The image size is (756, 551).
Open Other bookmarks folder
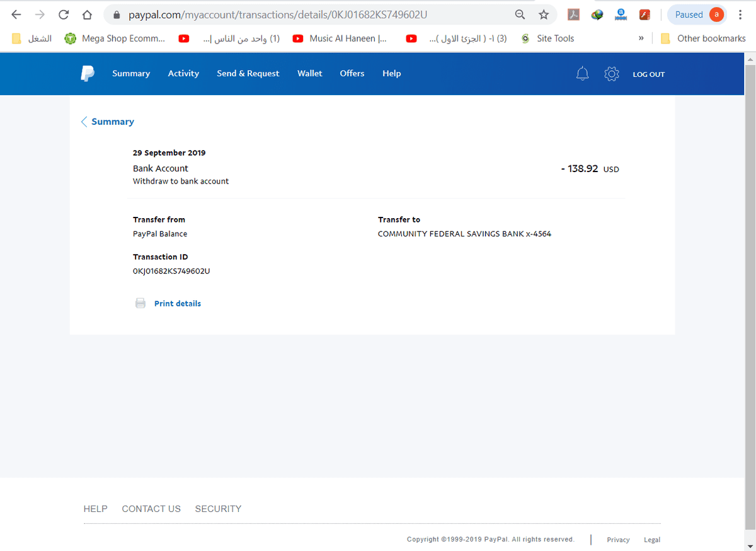click(703, 38)
